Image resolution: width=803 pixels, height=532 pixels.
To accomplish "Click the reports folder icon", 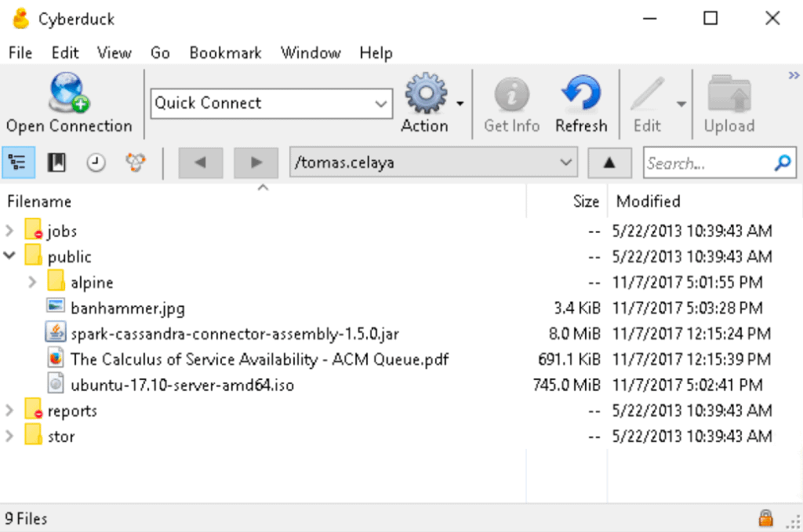I will (x=33, y=409).
